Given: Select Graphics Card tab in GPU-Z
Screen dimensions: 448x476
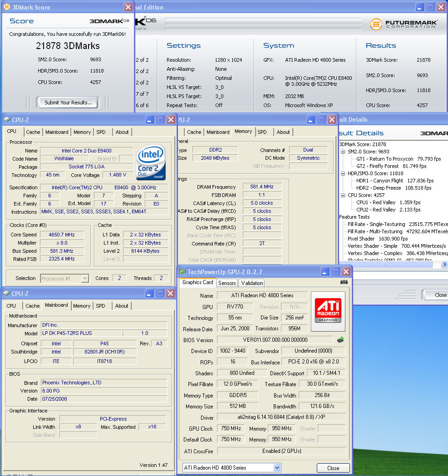Looking at the screenshot, I should pos(198,282).
